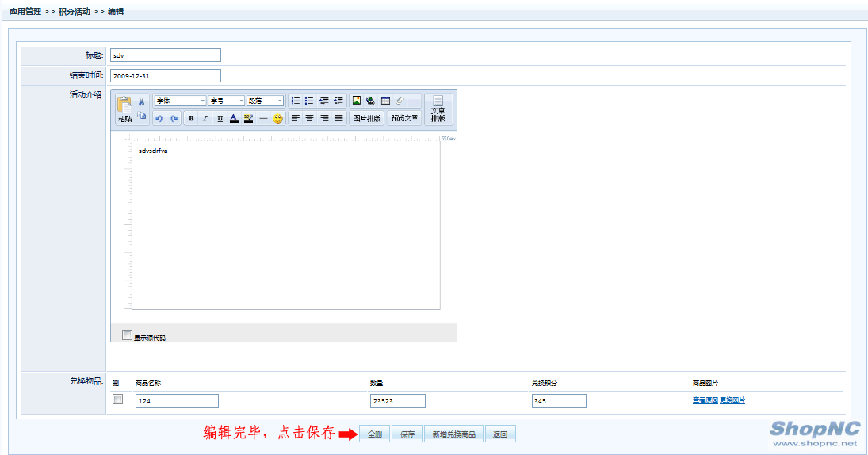The image size is (868, 455).
Task: Click the paperclip attachment icon
Action: [400, 101]
